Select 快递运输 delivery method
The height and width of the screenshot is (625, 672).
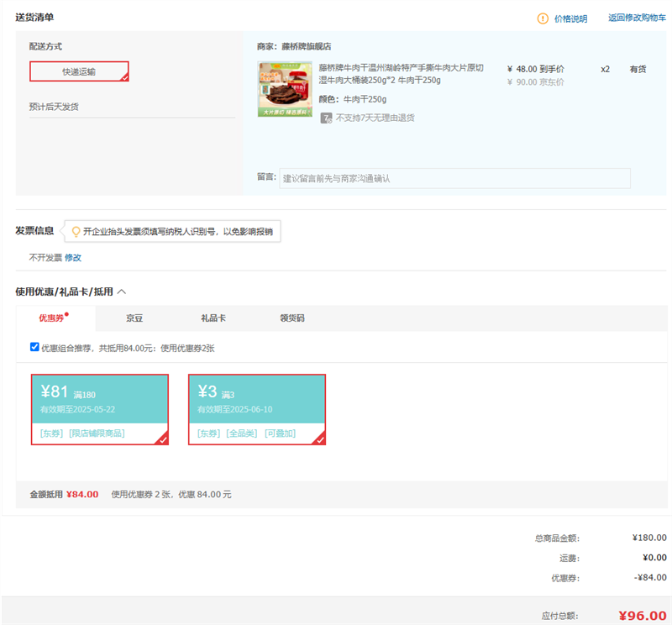pyautogui.click(x=79, y=71)
